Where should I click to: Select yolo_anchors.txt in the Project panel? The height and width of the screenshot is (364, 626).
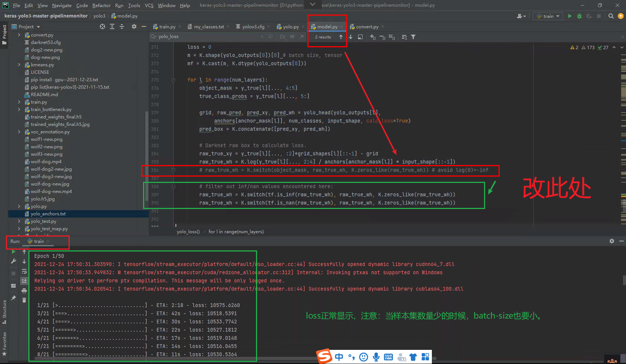47,213
